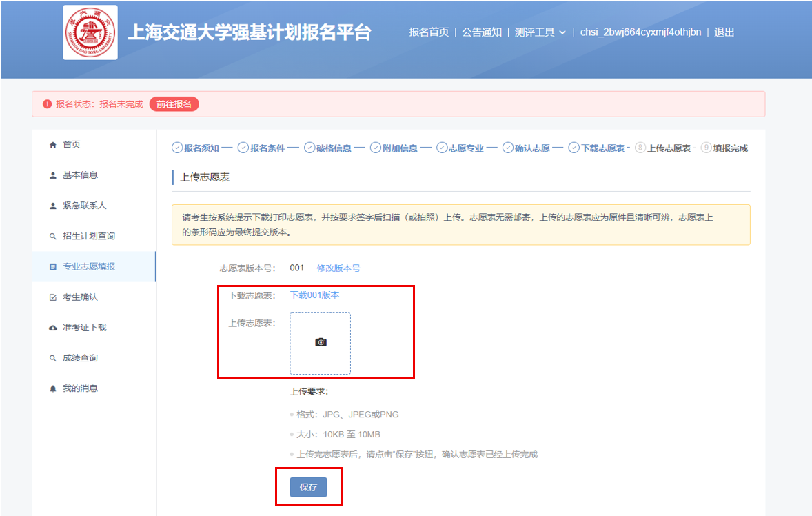The height and width of the screenshot is (516, 812).
Task: Click the search icon beside 招生计划查询
Action: (x=53, y=237)
